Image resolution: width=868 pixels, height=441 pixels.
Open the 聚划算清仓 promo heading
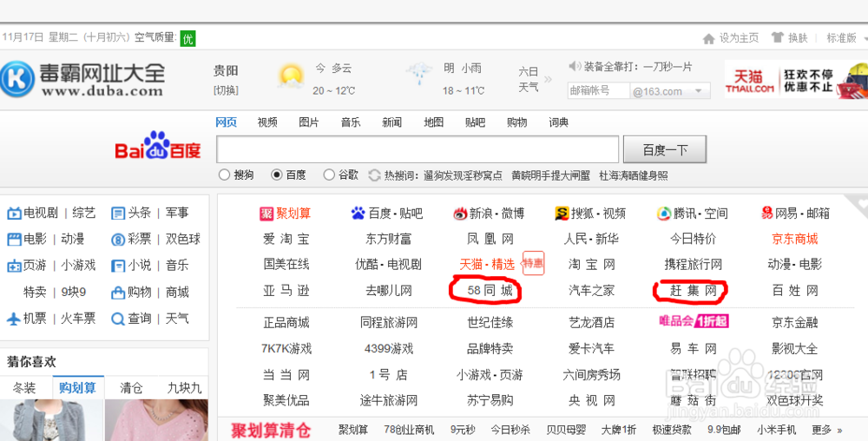[271, 430]
